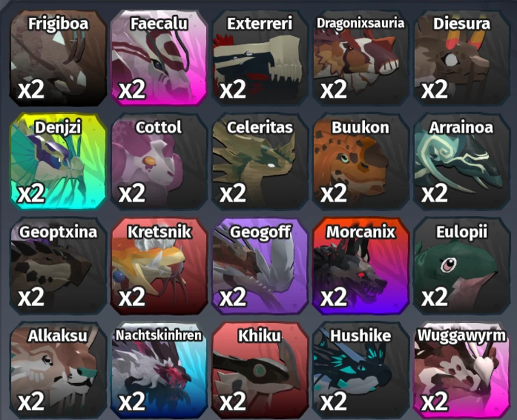Select the red Khiku creature card

tap(260, 370)
